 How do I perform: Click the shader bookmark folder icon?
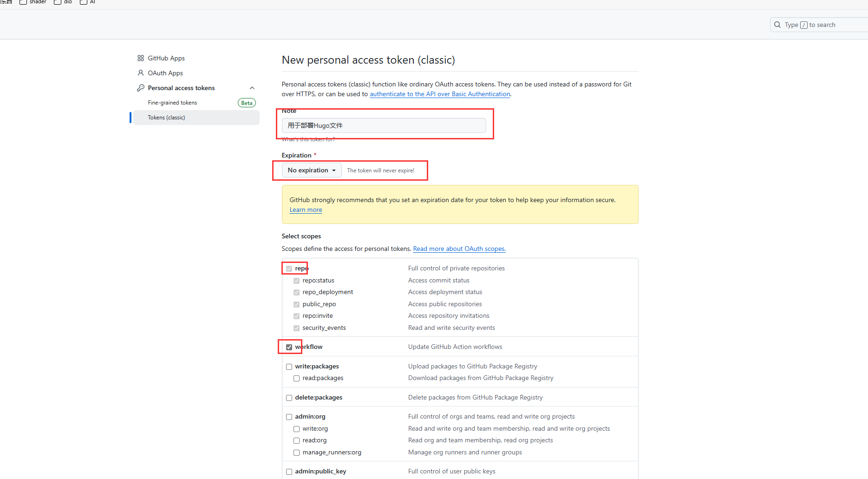(x=23, y=2)
